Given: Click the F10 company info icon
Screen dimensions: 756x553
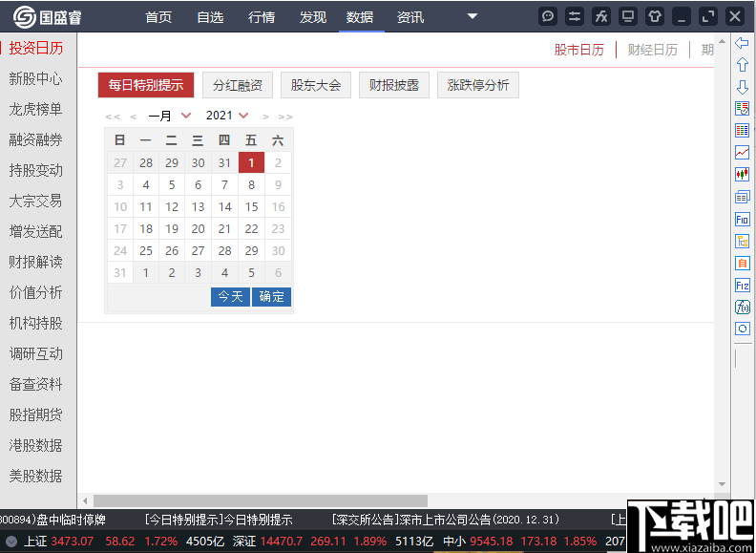Looking at the screenshot, I should tap(742, 219).
